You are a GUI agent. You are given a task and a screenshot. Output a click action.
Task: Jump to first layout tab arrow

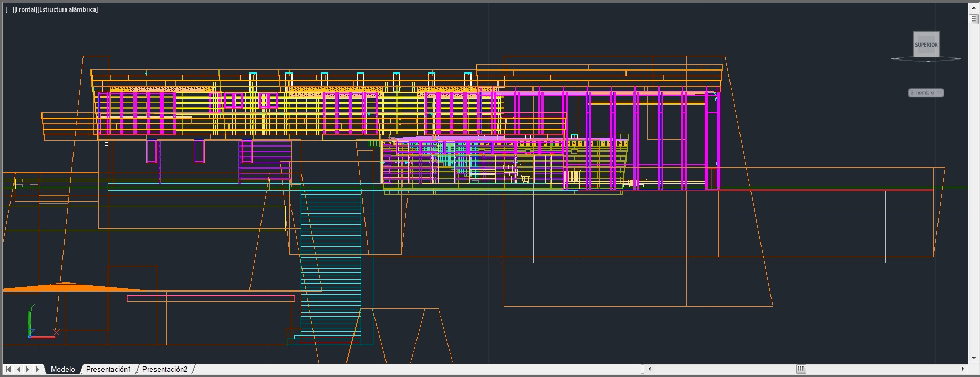[x=8, y=369]
